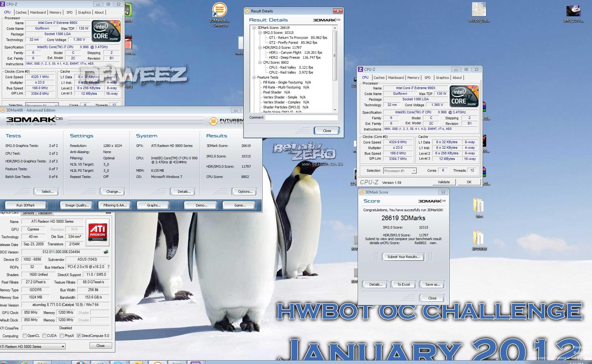Click the ATI Radeon logo in GPU-Z
The height and width of the screenshot is (364, 592).
(x=98, y=232)
